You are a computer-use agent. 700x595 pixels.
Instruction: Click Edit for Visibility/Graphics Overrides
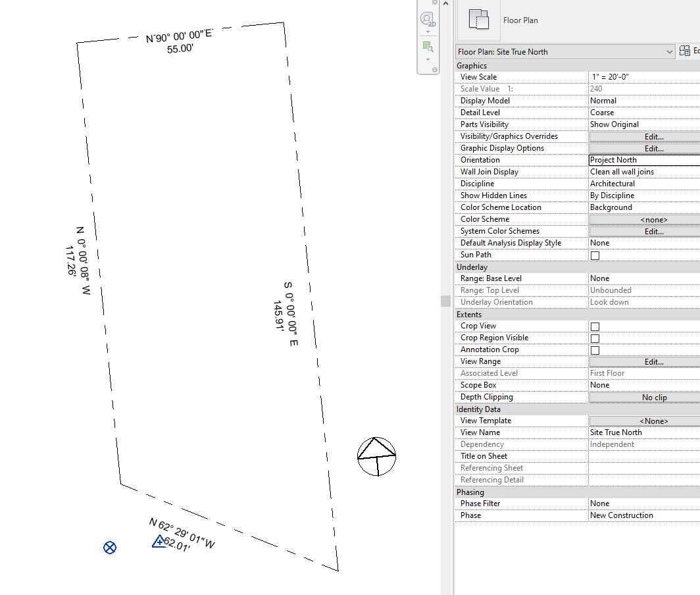click(653, 136)
